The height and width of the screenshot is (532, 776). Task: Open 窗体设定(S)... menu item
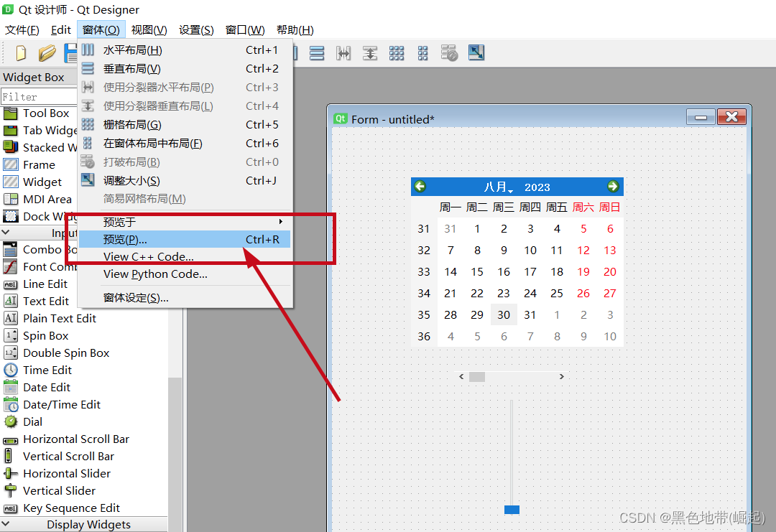(x=185, y=298)
